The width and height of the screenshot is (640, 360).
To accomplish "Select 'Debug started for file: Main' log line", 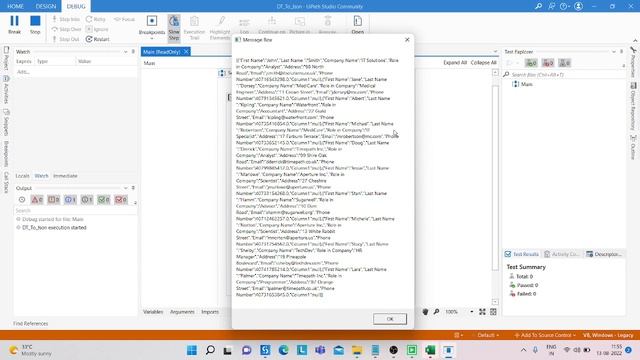I will [x=53, y=219].
